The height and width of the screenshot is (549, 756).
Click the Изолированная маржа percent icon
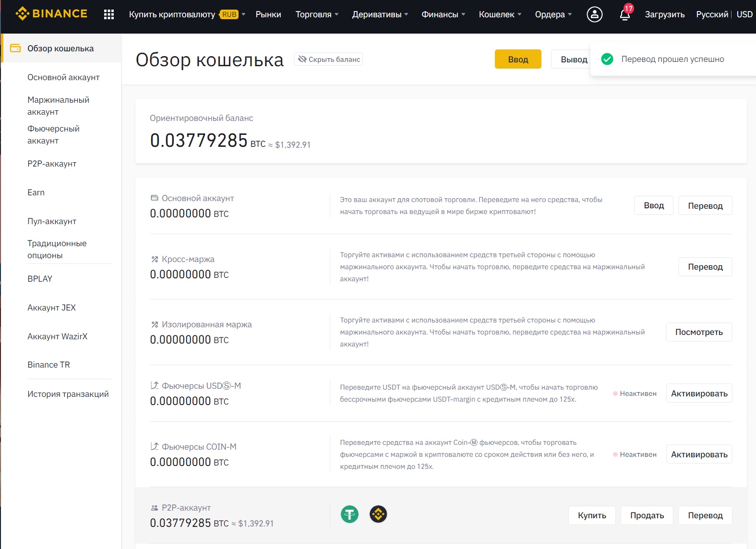pos(155,324)
